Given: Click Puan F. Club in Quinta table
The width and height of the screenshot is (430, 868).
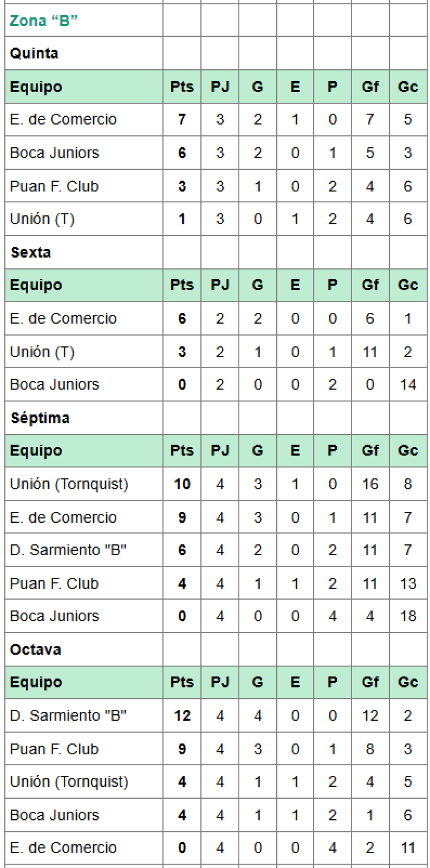Looking at the screenshot, I should 54,186.
